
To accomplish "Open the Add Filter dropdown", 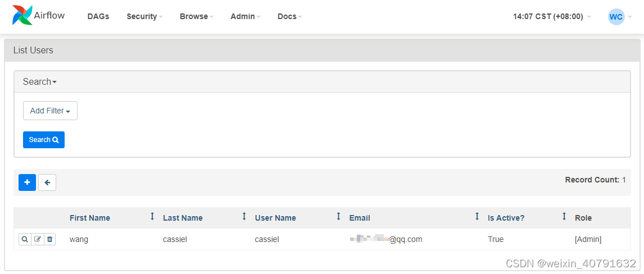I will [x=50, y=111].
